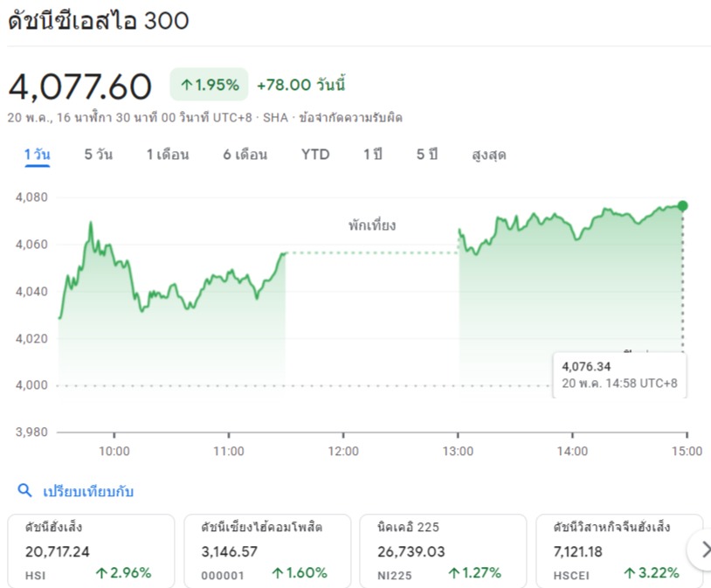The image size is (711, 588).
Task: Click the magnifier icon beside เปรียบเทียบกับ
Action: coord(24,490)
